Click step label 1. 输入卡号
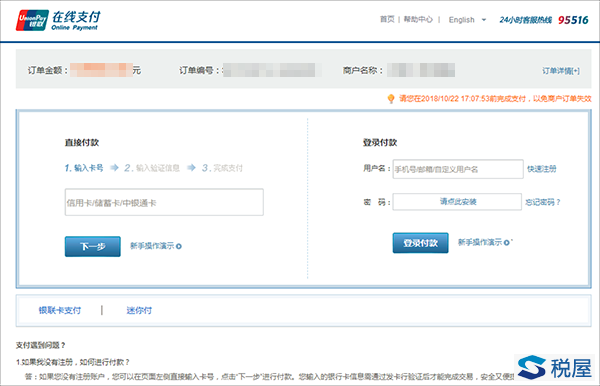Screen dimensions: 600x386 (84, 168)
